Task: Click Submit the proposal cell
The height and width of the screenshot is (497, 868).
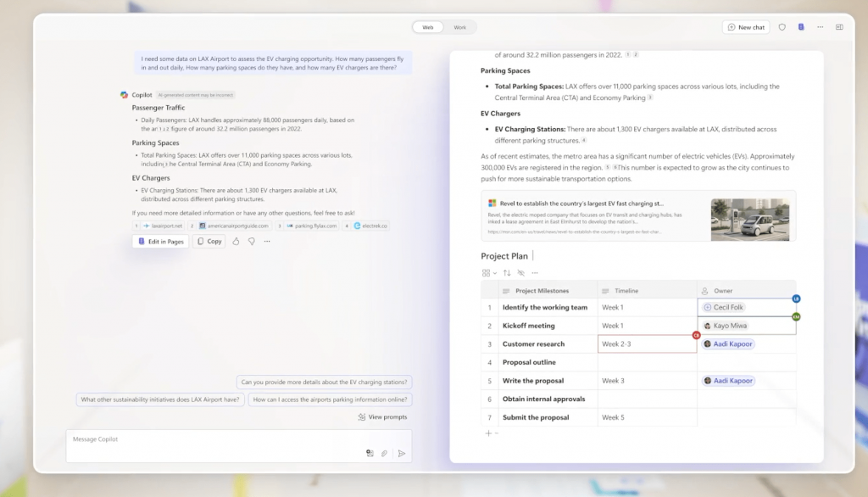Action: tap(548, 417)
